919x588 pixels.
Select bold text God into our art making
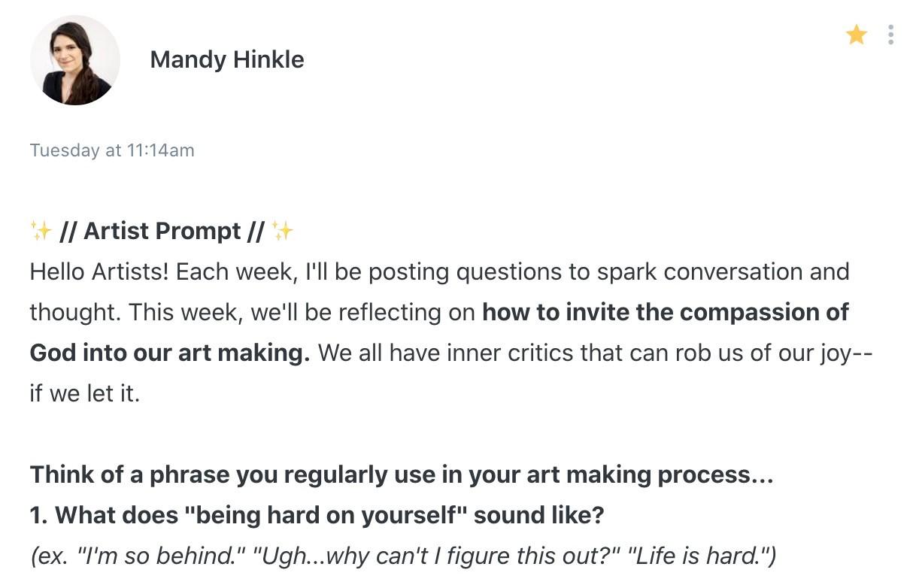170,353
